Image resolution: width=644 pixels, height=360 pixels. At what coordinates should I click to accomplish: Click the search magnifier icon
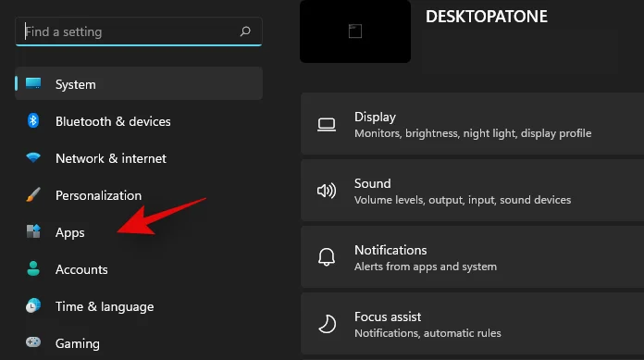click(245, 31)
